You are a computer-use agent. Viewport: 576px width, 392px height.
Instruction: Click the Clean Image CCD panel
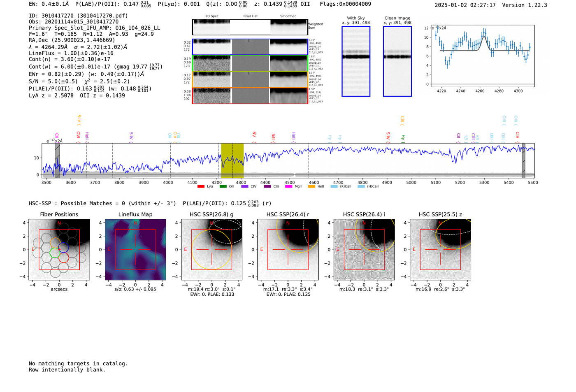[397, 61]
